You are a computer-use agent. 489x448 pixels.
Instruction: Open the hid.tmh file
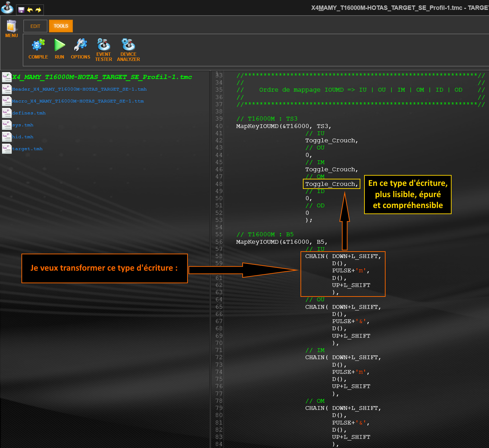[23, 137]
